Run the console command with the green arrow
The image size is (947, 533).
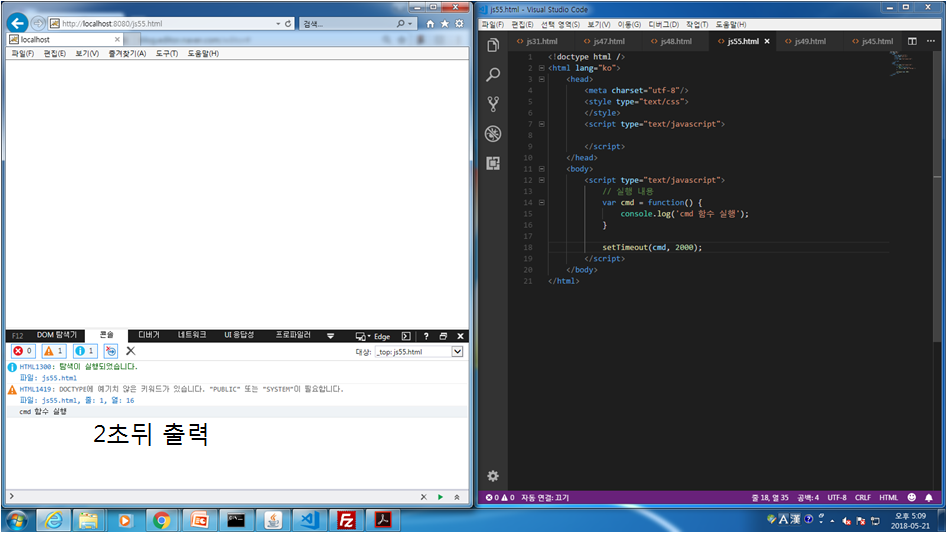click(440, 497)
